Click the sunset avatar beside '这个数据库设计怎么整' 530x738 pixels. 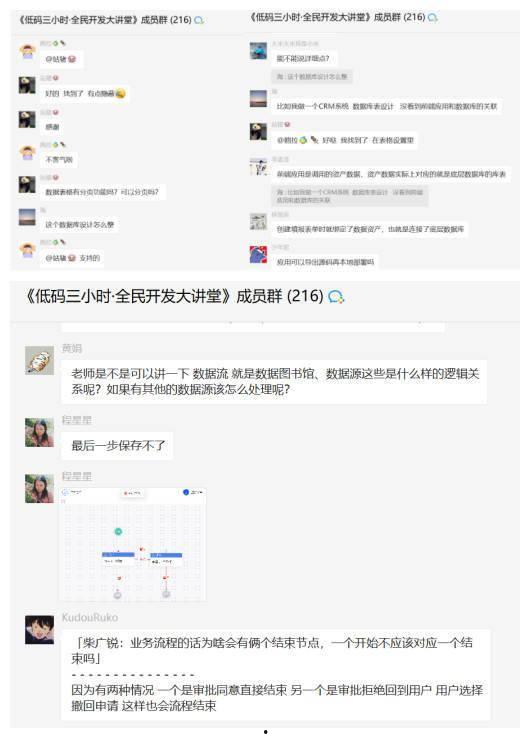(27, 217)
